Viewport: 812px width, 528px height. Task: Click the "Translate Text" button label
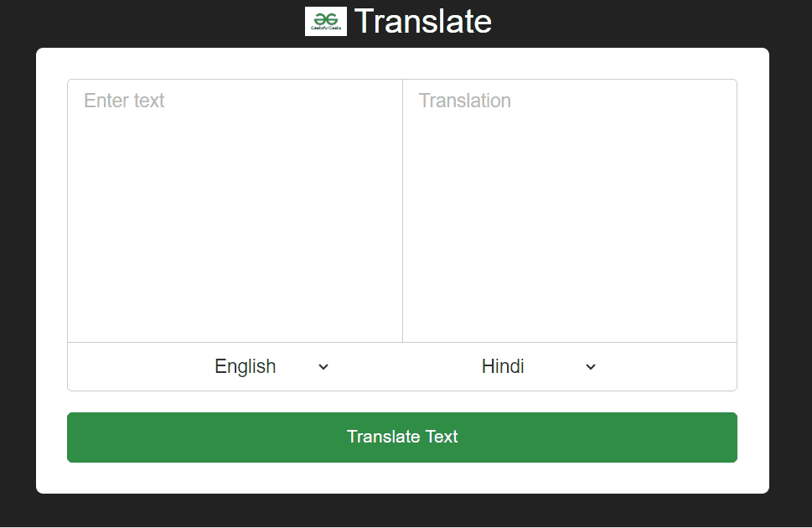point(402,437)
